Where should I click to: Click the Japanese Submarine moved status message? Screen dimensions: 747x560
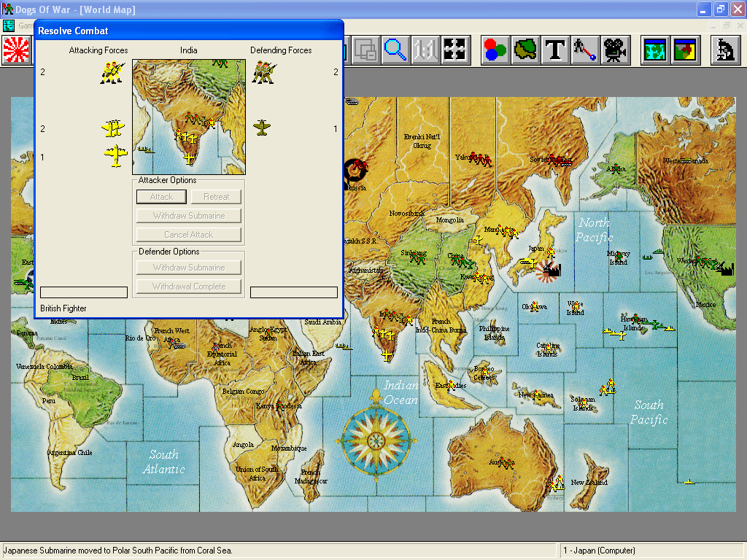[x=118, y=551]
